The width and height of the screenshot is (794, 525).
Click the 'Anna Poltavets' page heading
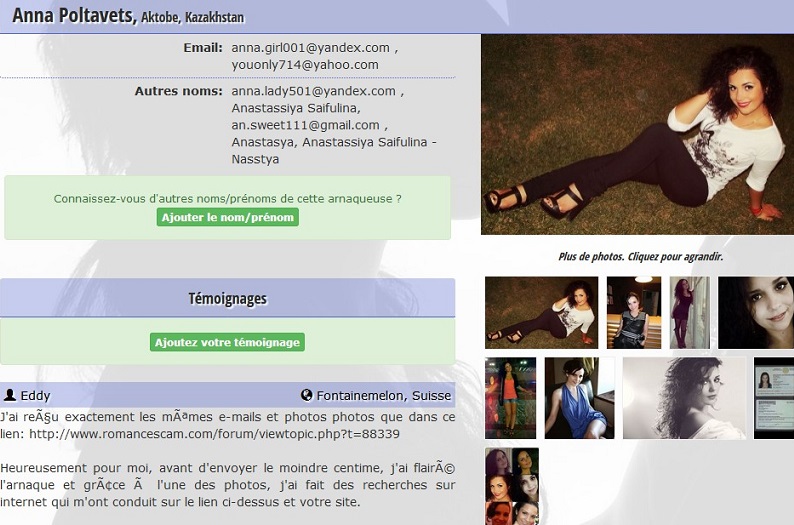pos(74,16)
